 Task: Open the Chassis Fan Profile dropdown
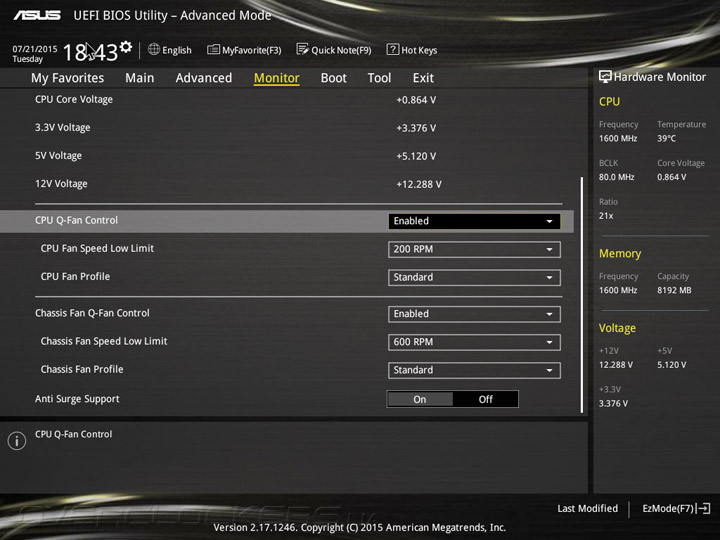pos(474,370)
